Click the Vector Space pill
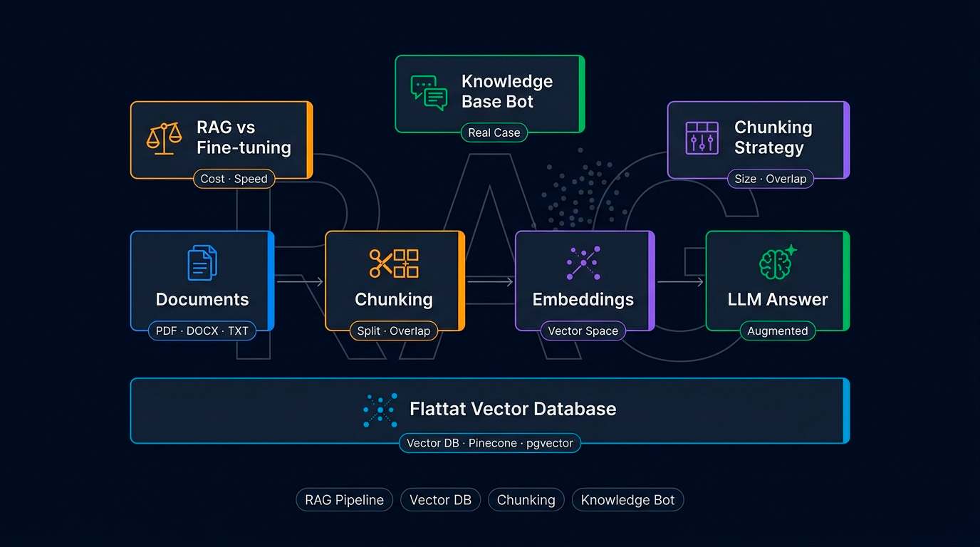This screenshot has height=547, width=980. (583, 331)
